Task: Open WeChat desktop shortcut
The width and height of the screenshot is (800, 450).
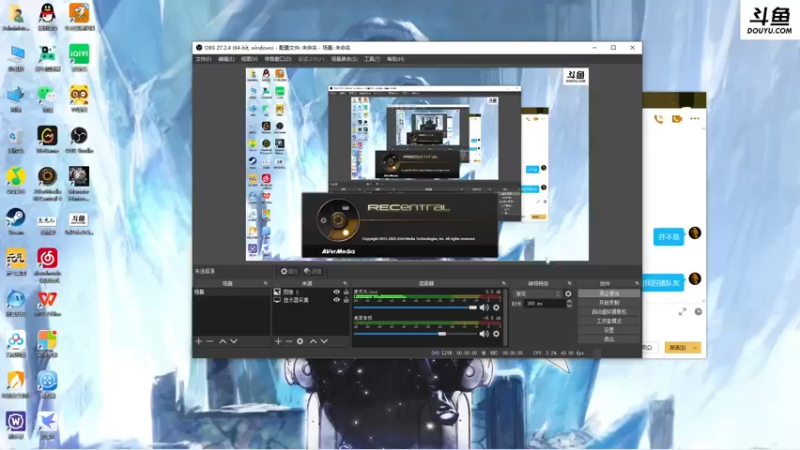Action: tap(47, 98)
